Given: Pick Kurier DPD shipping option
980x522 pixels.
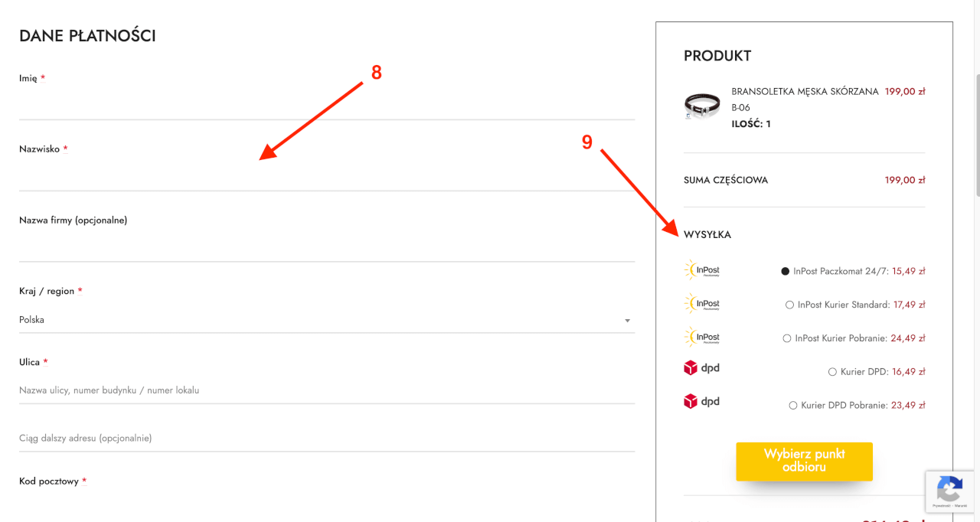Looking at the screenshot, I should pyautogui.click(x=832, y=372).
